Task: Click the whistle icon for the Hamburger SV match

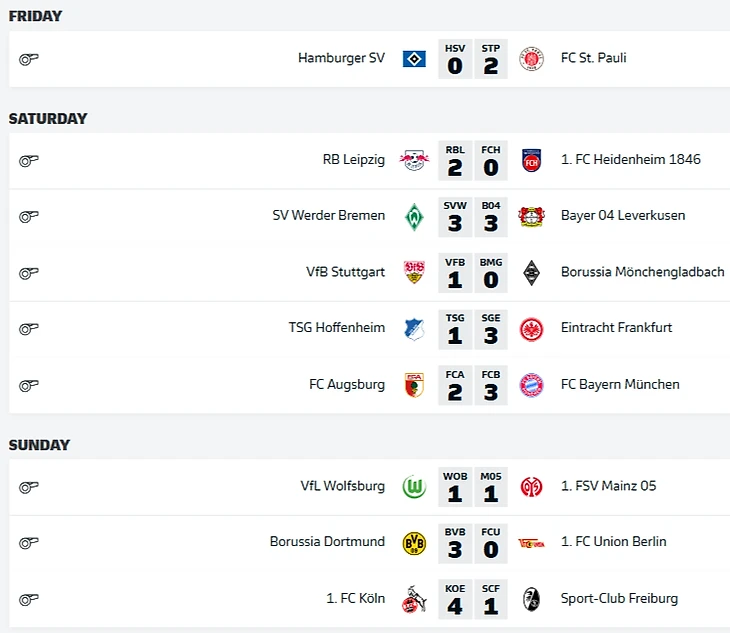Action: (28, 60)
